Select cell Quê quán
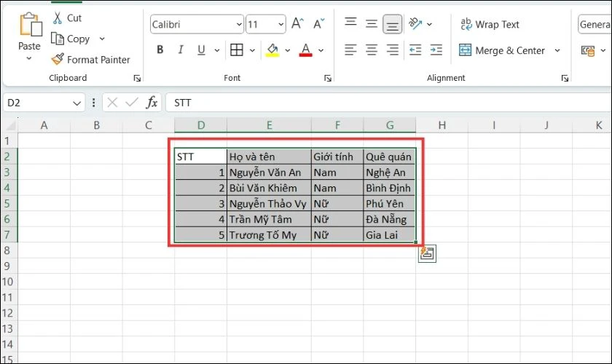 (389, 157)
